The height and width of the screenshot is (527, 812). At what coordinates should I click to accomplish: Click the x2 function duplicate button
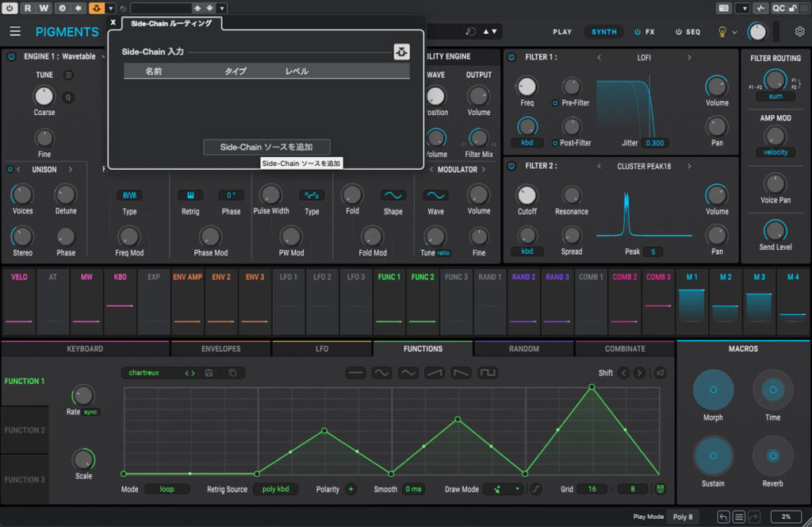click(x=660, y=372)
